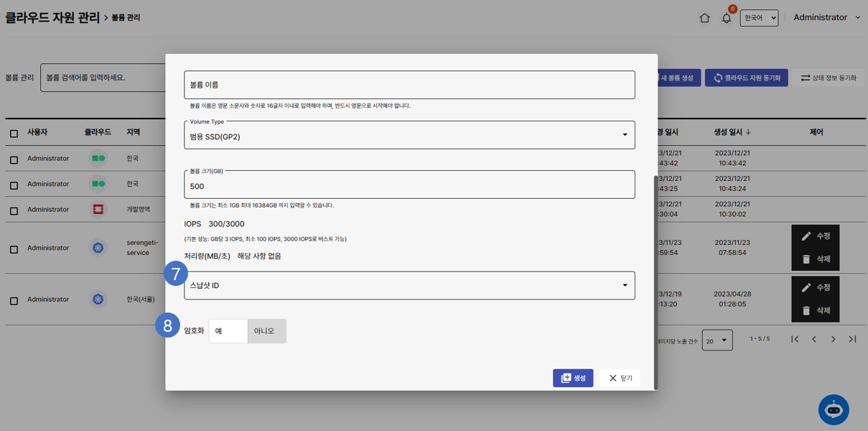Sort by 생성 일시 column header
This screenshot has height=431, width=868.
732,132
